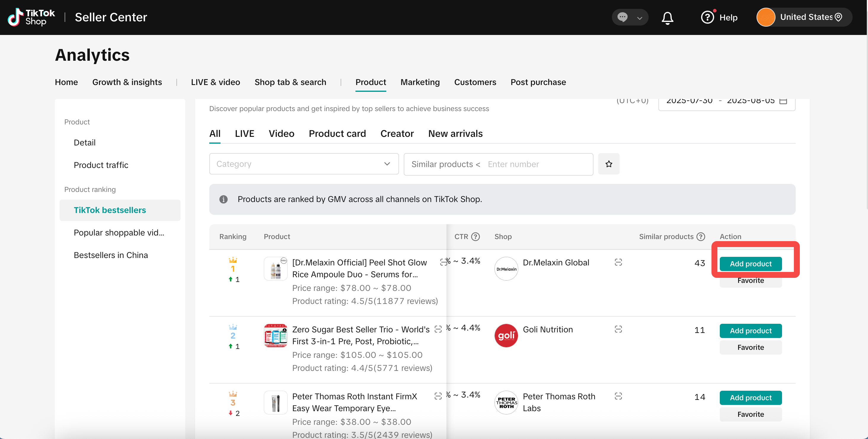Expand the Category dropdown
The width and height of the screenshot is (868, 439).
[x=304, y=164]
